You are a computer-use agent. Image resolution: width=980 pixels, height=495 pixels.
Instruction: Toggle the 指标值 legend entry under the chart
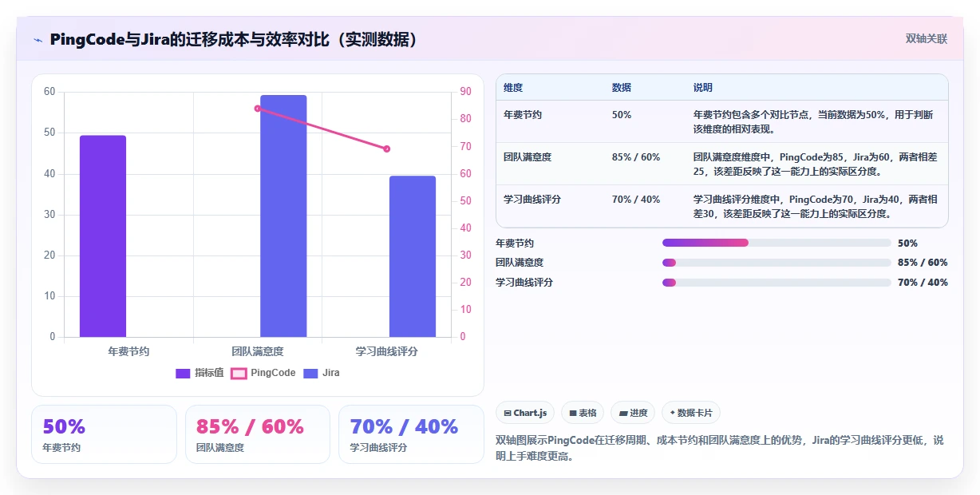pyautogui.click(x=200, y=373)
